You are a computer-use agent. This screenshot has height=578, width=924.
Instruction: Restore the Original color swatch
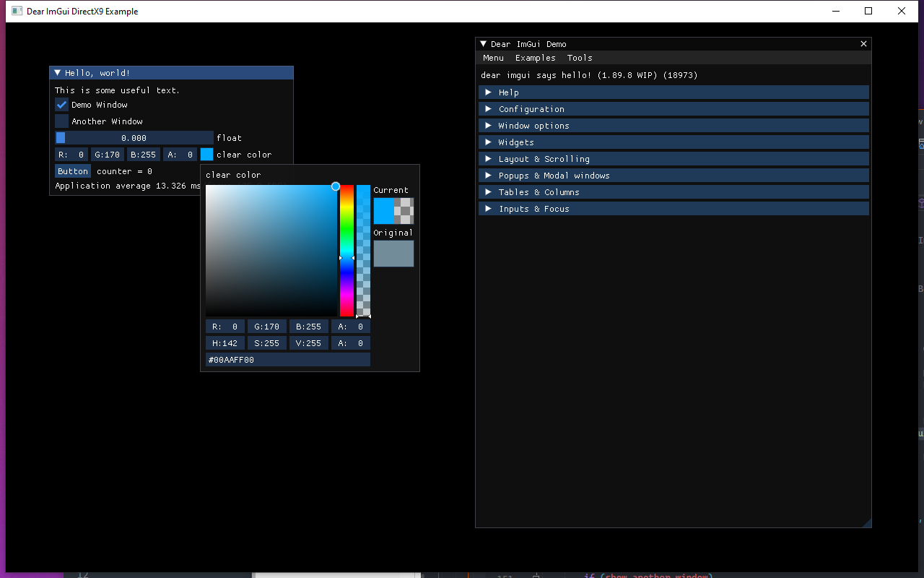click(393, 254)
